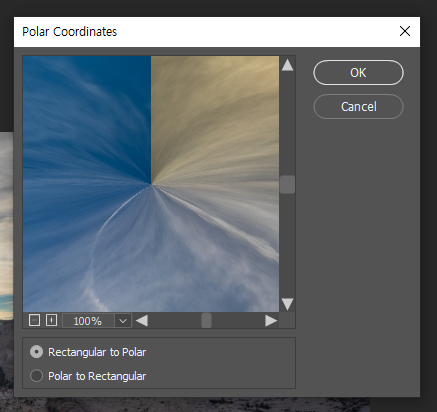Click the 100% zoom value field
The width and height of the screenshot is (437, 412).
[88, 321]
